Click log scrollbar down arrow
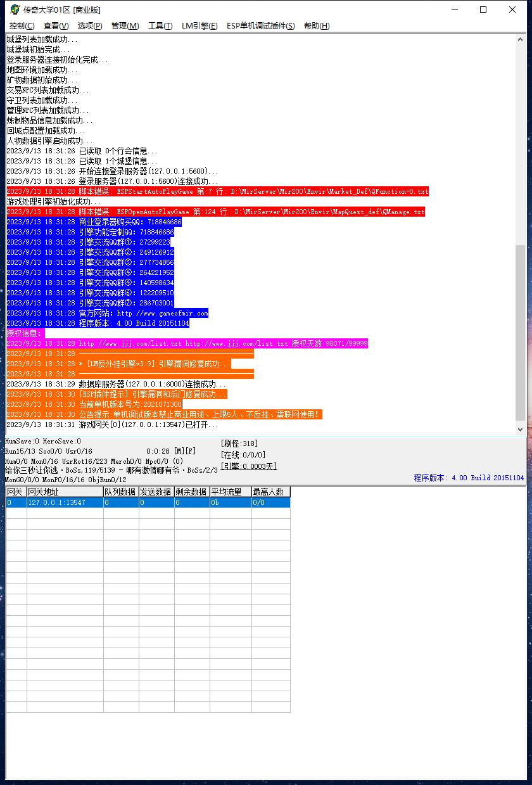Viewport: 532px width, 785px height. tap(521, 429)
